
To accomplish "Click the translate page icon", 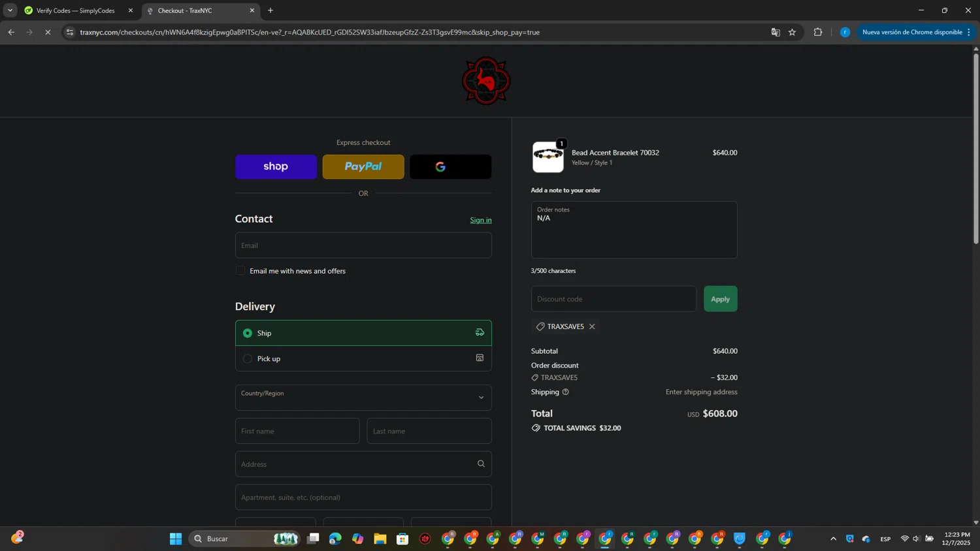I will coord(776,32).
